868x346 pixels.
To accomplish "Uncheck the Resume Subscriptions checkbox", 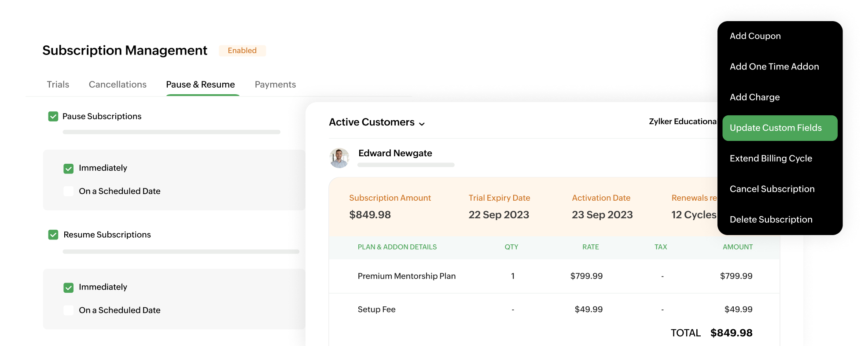I will click(x=53, y=235).
